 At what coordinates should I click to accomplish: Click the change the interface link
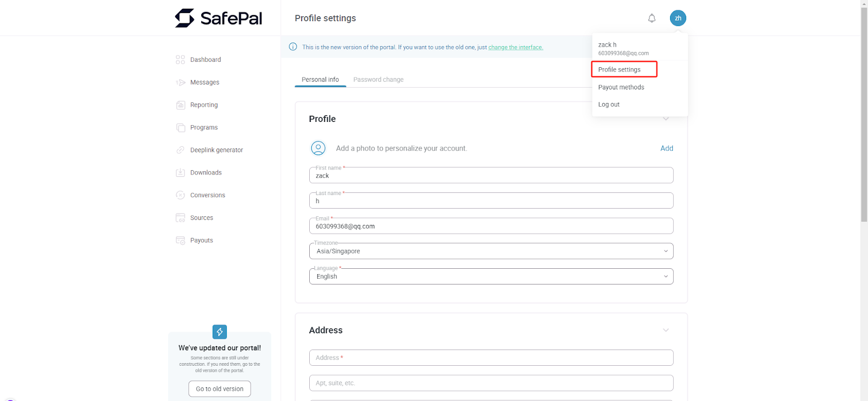tap(515, 48)
